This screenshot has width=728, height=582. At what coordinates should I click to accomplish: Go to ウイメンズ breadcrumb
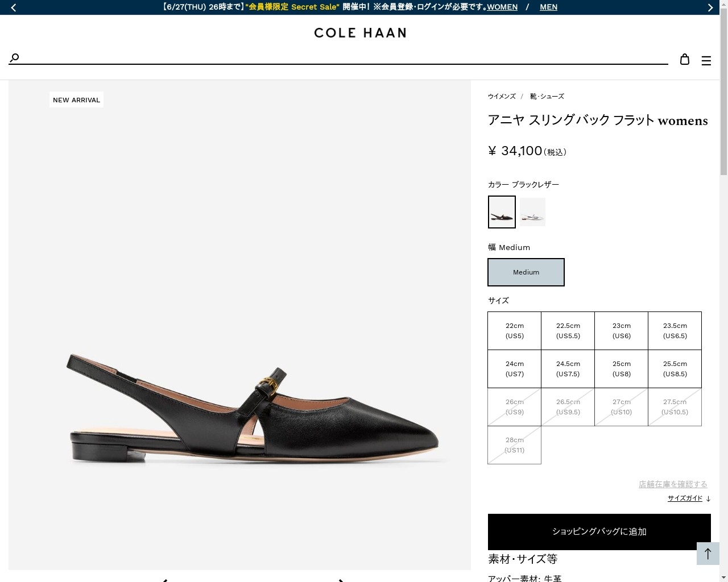pyautogui.click(x=502, y=97)
